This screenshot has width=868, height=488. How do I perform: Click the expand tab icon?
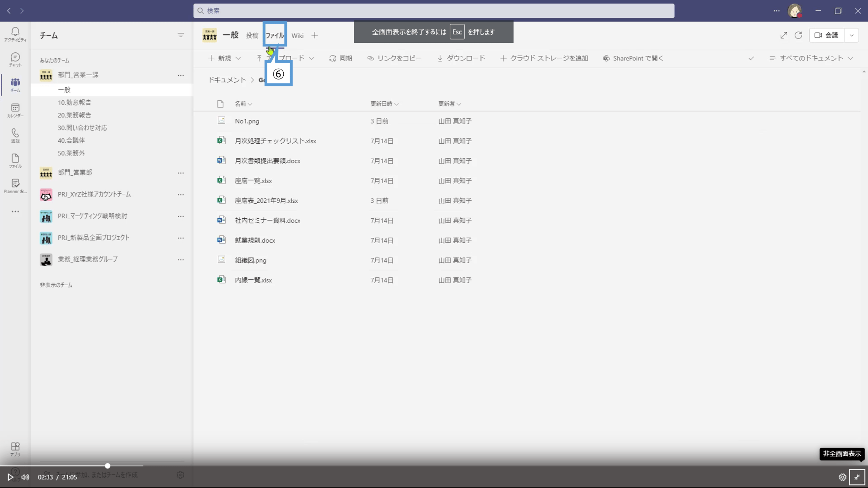pyautogui.click(x=784, y=35)
